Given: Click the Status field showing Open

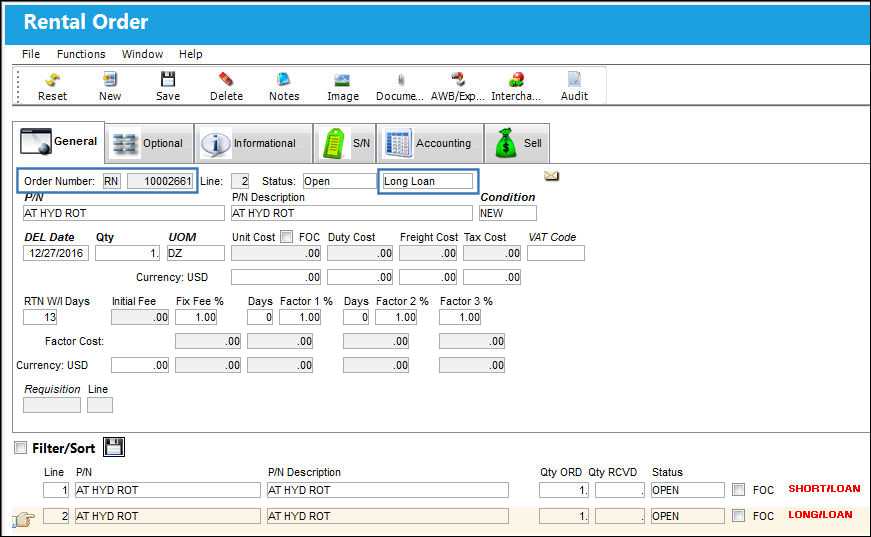Looking at the screenshot, I should (339, 181).
